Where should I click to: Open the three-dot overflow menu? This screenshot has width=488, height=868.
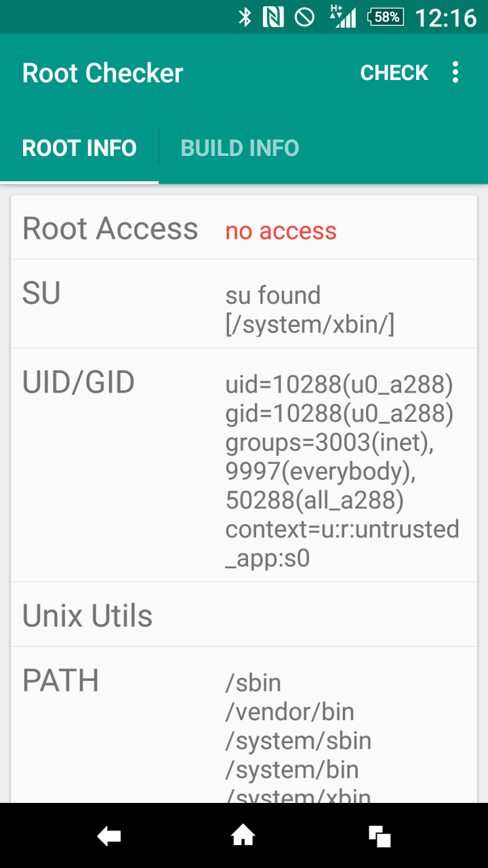point(455,73)
